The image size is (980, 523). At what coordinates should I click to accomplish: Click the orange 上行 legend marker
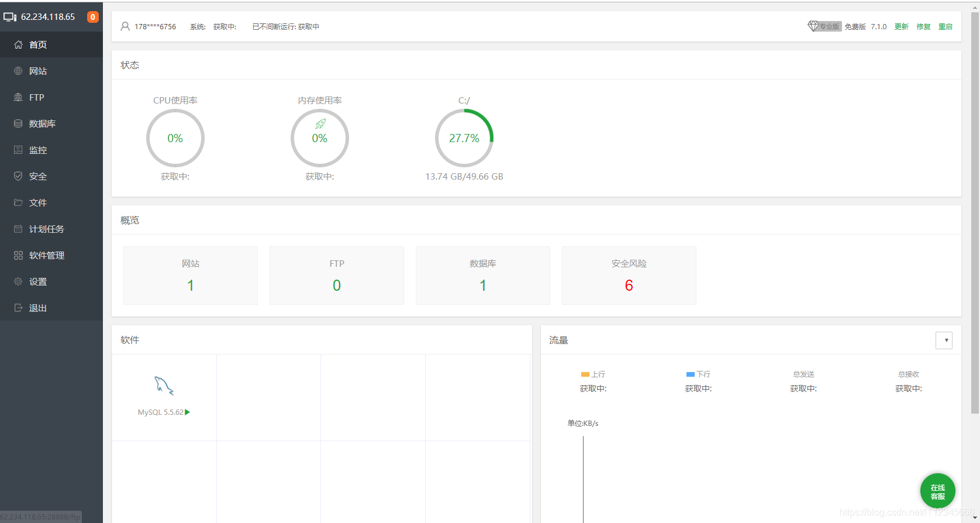[585, 374]
